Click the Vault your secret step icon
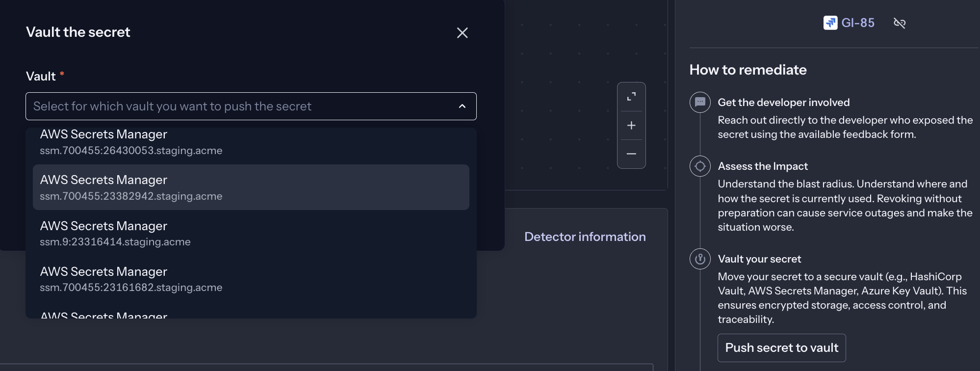The image size is (980, 371). (x=700, y=259)
